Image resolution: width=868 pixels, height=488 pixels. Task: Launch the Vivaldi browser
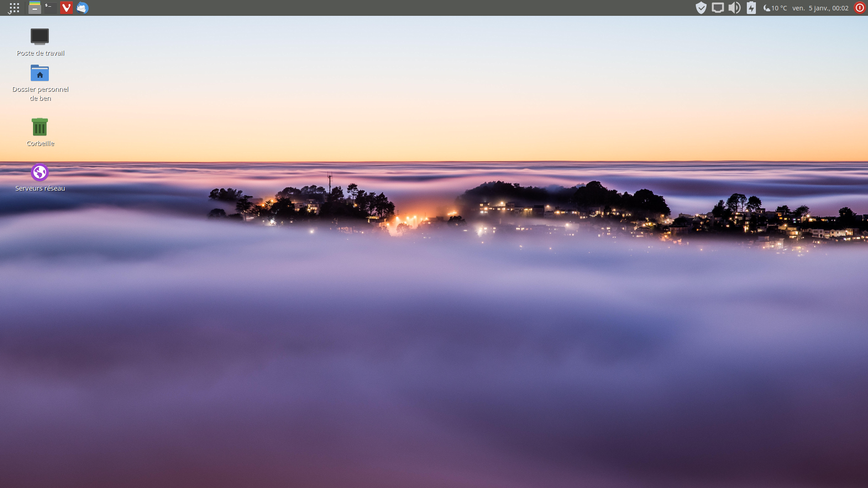pyautogui.click(x=66, y=8)
